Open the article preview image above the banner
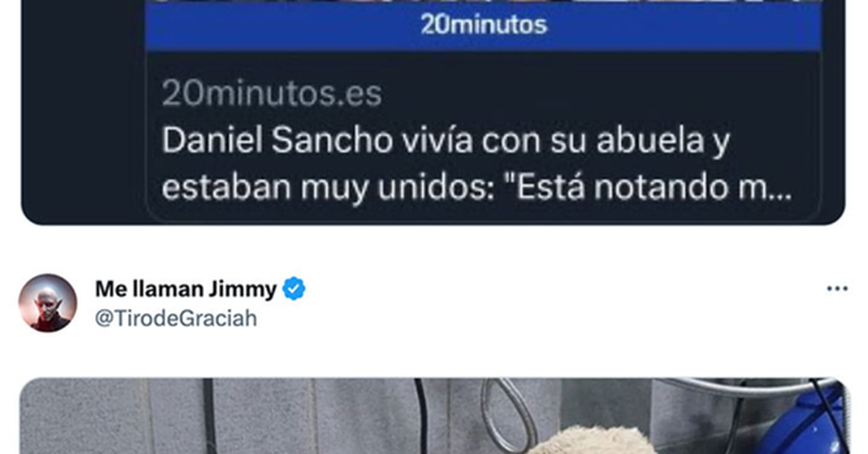The image size is (868, 454). pos(483,1)
